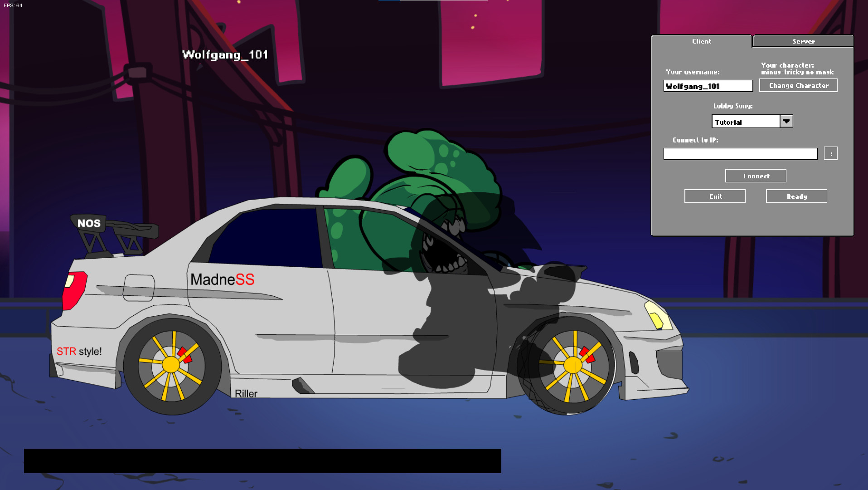The width and height of the screenshot is (868, 490).
Task: Click the FPS: 64 counter
Action: 13,5
